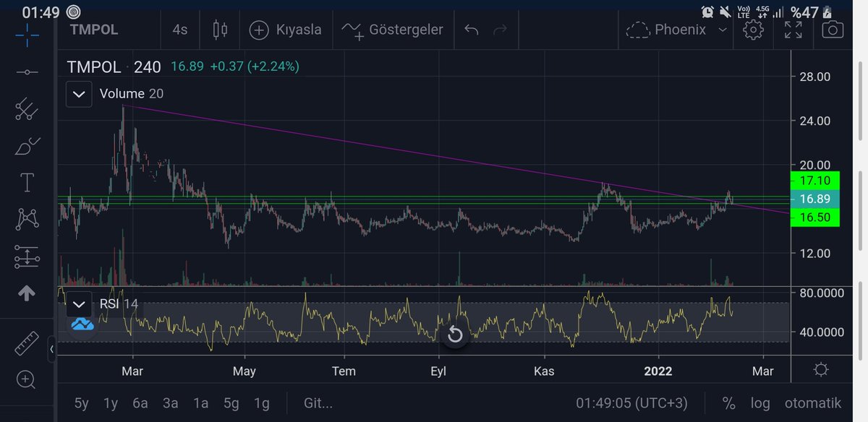Image resolution: width=868 pixels, height=422 pixels.
Task: Open the Phoenix layout dropdown
Action: [x=677, y=30]
